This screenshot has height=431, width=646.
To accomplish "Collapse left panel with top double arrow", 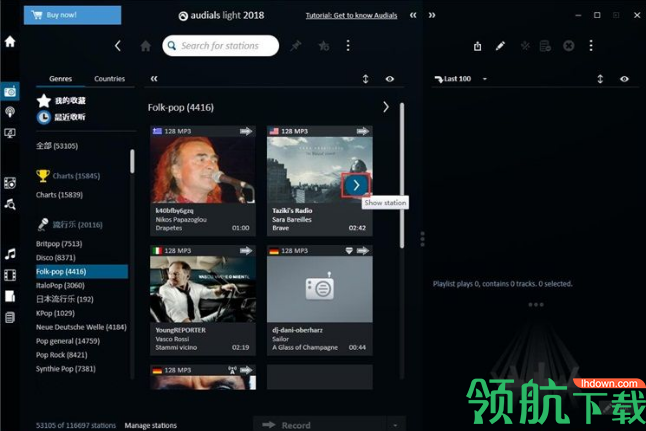I will 413,15.
